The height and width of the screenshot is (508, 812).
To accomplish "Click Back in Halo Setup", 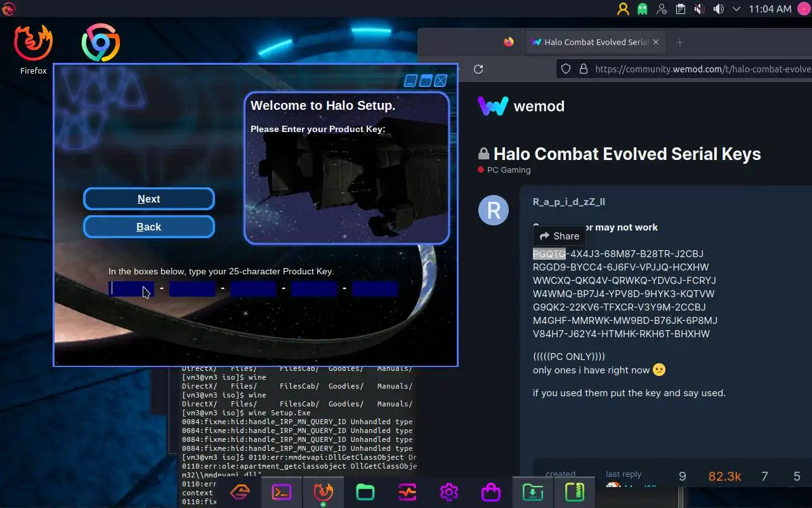I will (149, 227).
